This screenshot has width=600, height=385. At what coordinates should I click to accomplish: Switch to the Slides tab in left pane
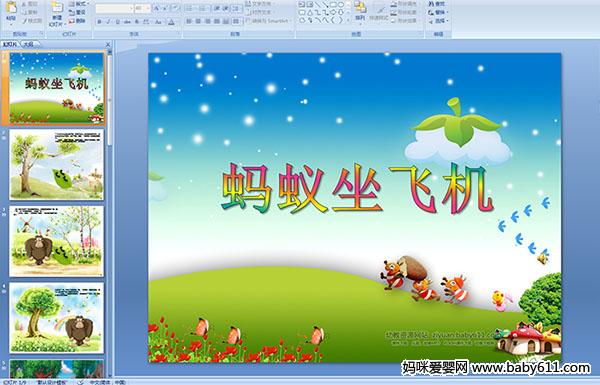(10, 44)
